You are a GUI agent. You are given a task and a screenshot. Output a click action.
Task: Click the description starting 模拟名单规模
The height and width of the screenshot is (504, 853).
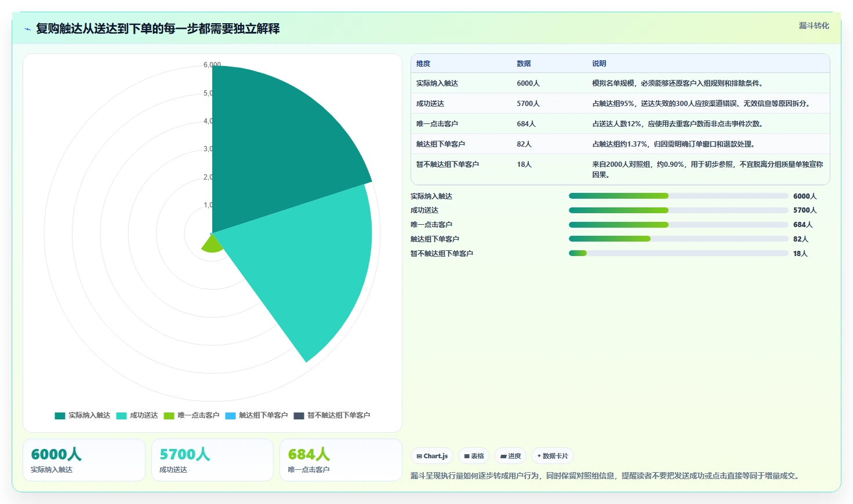coord(678,83)
